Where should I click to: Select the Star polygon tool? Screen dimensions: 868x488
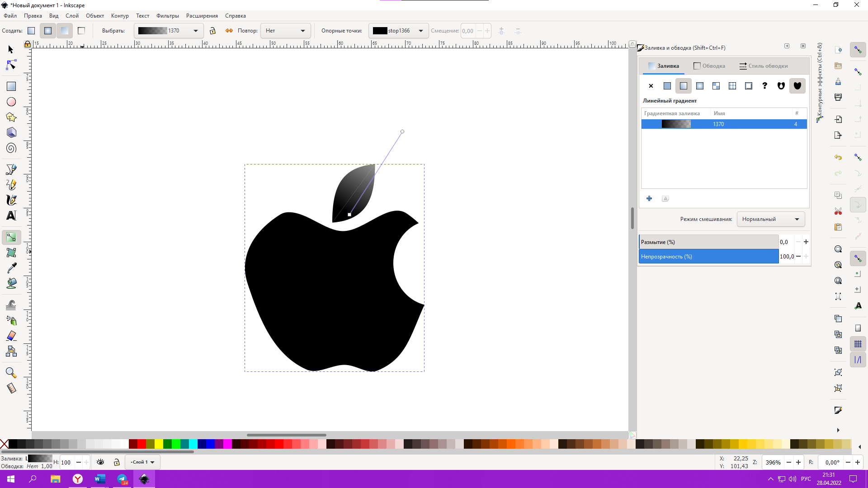11,117
